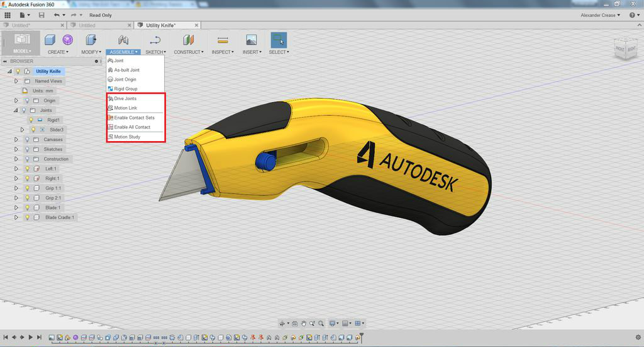This screenshot has height=347, width=644.
Task: Open the data panel grid icon
Action: (8, 15)
